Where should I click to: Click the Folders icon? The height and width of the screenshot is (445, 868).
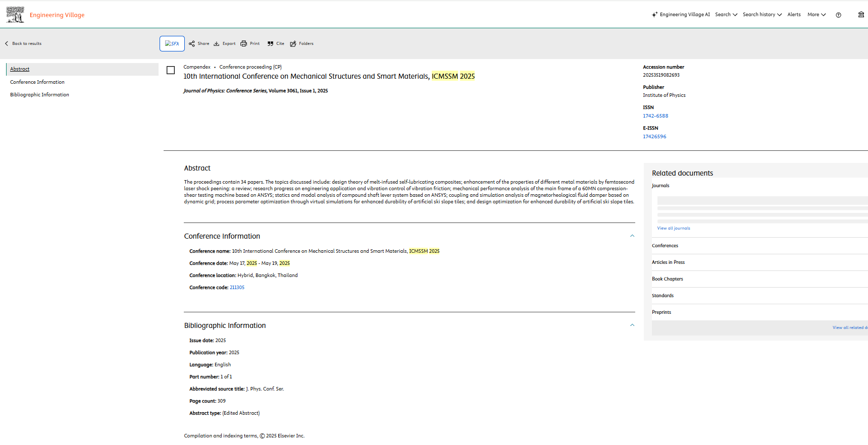pyautogui.click(x=293, y=44)
